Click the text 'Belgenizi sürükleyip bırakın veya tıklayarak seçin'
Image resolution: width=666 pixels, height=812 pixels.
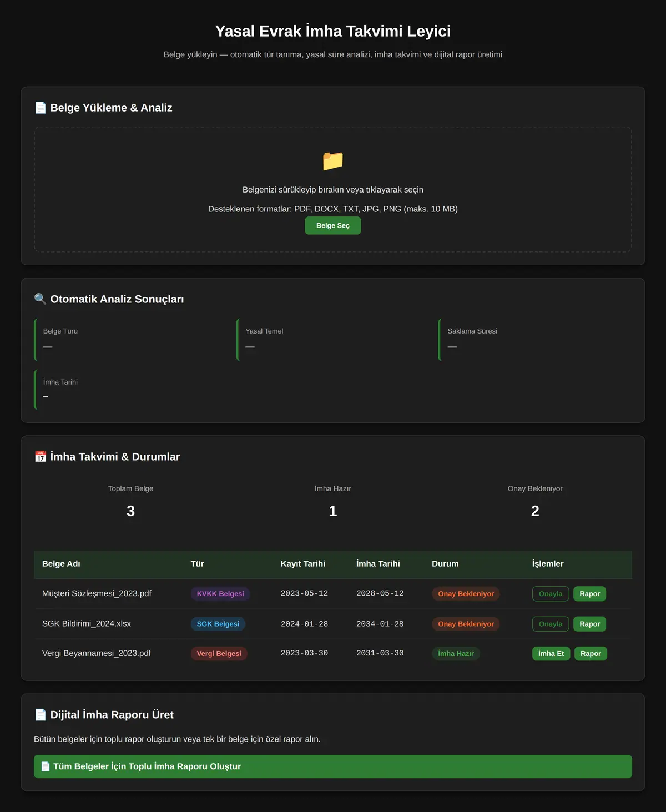333,190
